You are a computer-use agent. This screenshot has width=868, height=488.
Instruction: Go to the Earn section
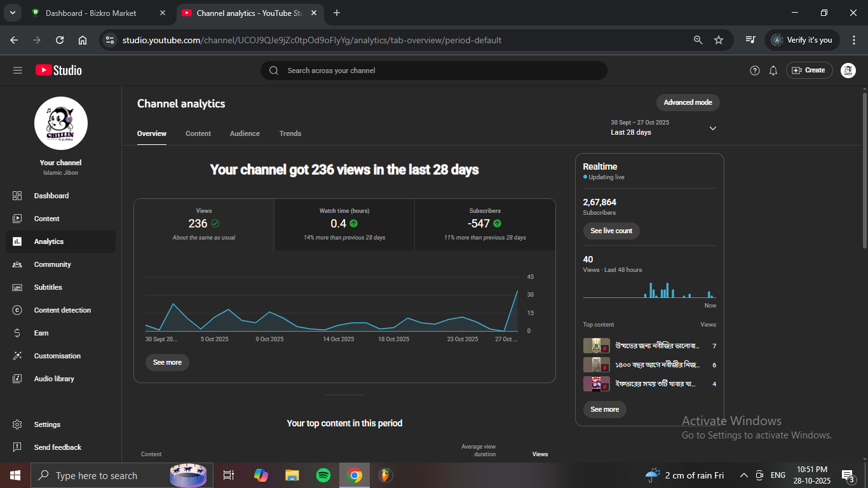pos(41,333)
